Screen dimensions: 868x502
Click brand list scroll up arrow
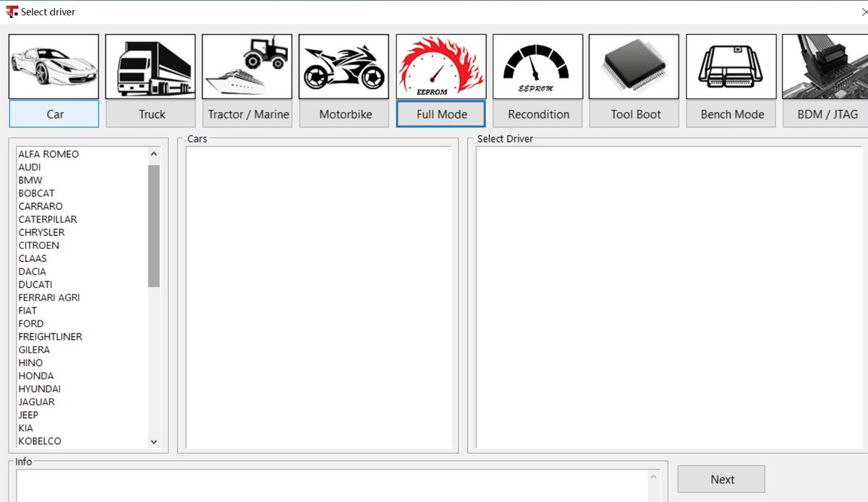pos(153,154)
